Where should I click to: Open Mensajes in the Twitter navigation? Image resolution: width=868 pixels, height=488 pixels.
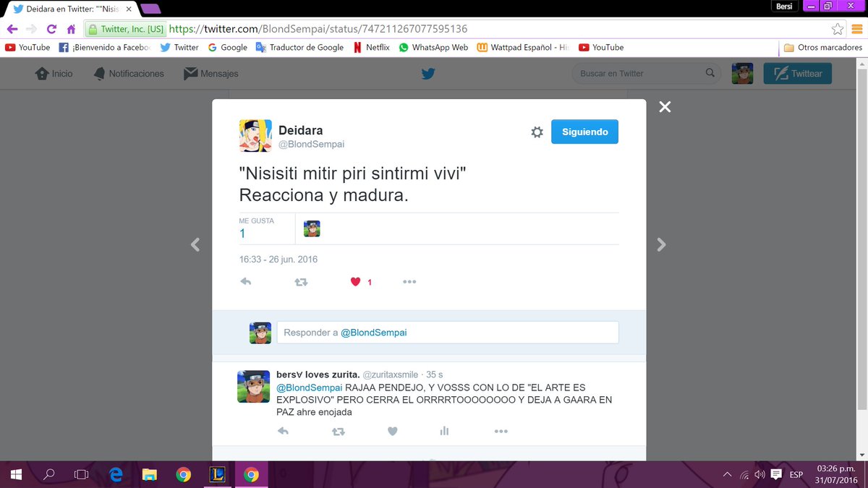coord(210,74)
